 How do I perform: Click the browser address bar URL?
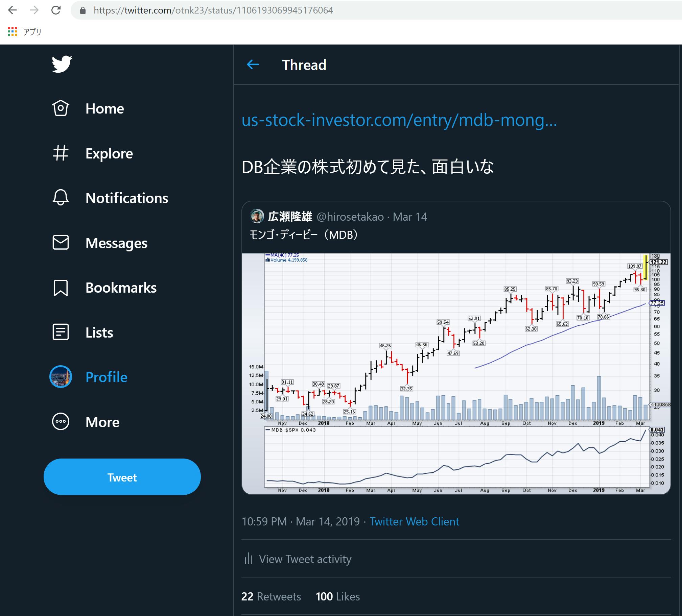click(x=213, y=10)
